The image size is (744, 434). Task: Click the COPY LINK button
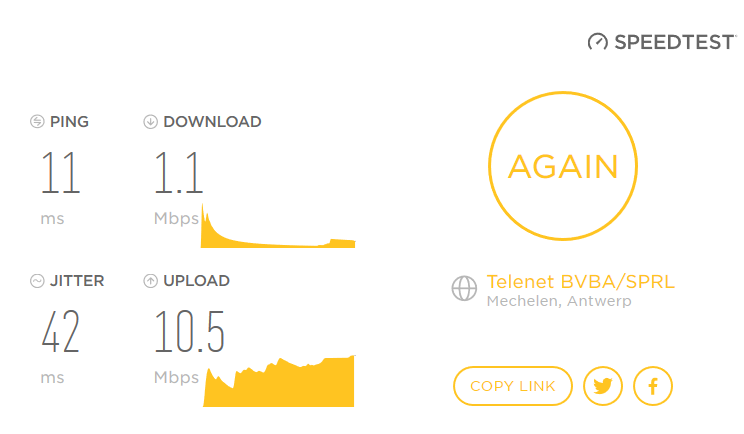coord(512,386)
